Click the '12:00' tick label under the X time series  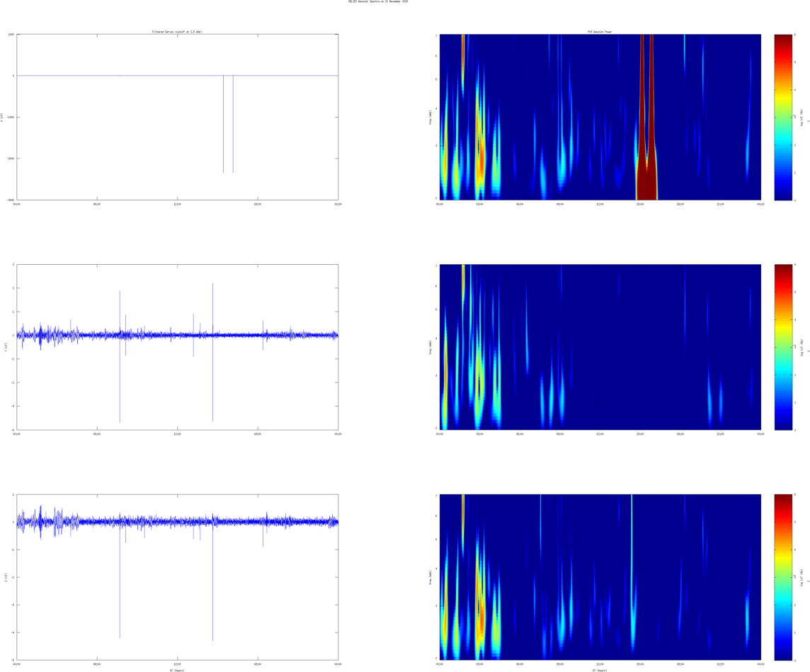tap(177, 204)
